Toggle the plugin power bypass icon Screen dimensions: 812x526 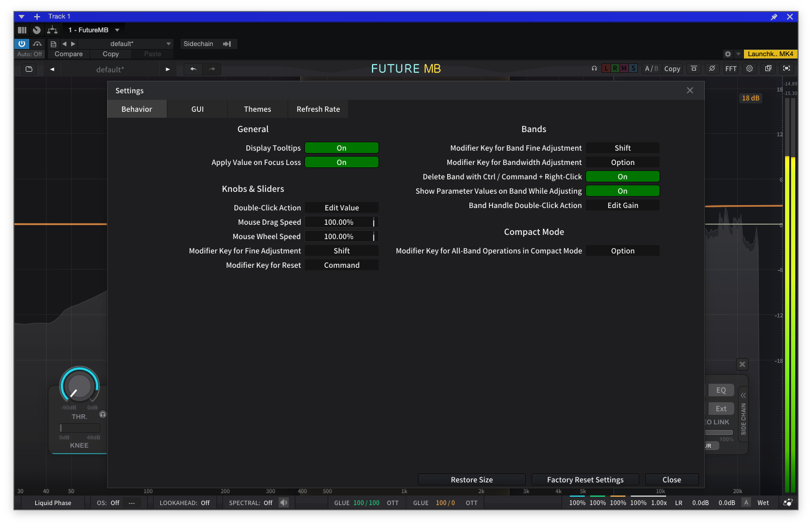(x=22, y=44)
